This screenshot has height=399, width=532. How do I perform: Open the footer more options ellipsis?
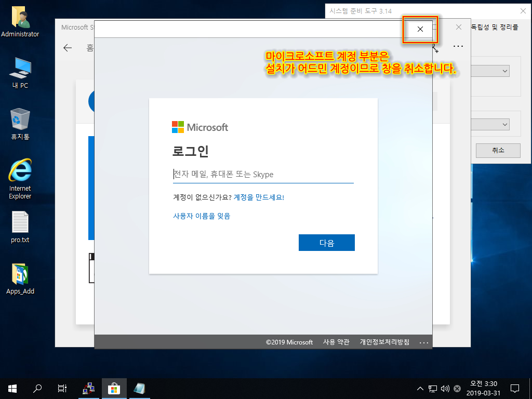point(424,343)
